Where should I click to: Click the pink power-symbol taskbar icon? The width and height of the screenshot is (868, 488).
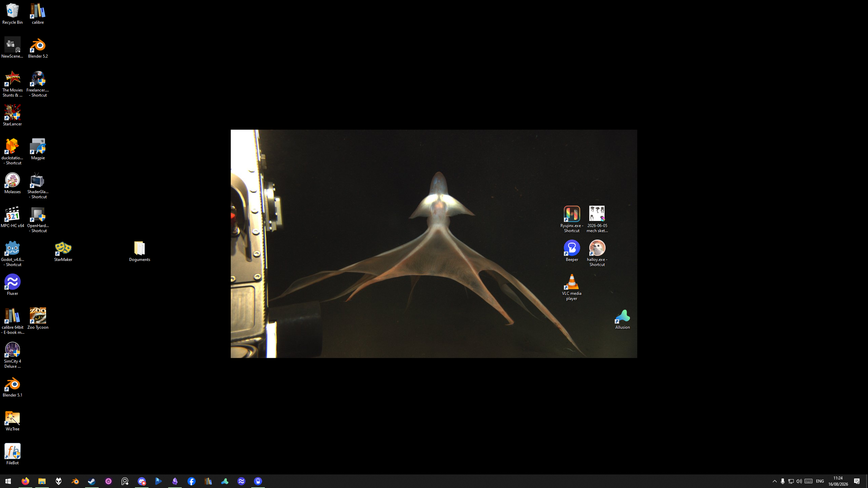[x=108, y=481]
